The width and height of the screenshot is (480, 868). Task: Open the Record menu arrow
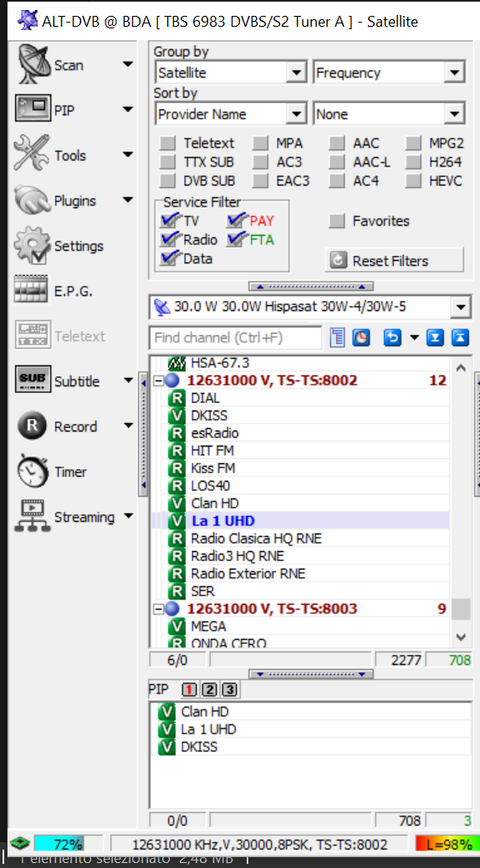tap(128, 426)
